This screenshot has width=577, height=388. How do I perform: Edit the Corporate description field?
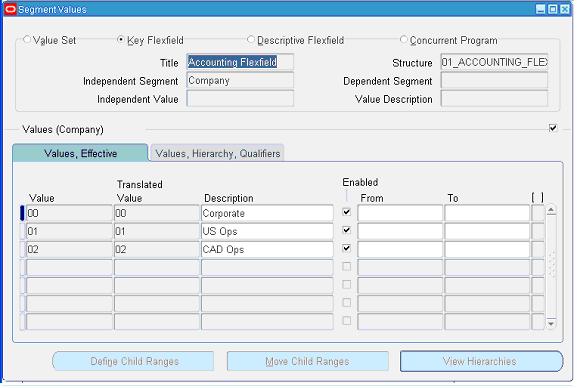coord(267,213)
